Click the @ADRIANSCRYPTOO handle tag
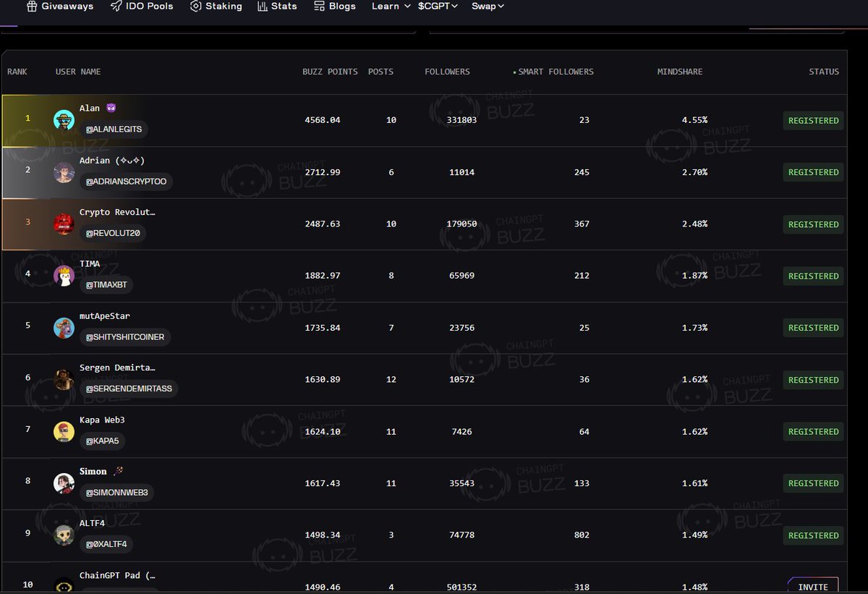This screenshot has height=594, width=868. (127, 182)
